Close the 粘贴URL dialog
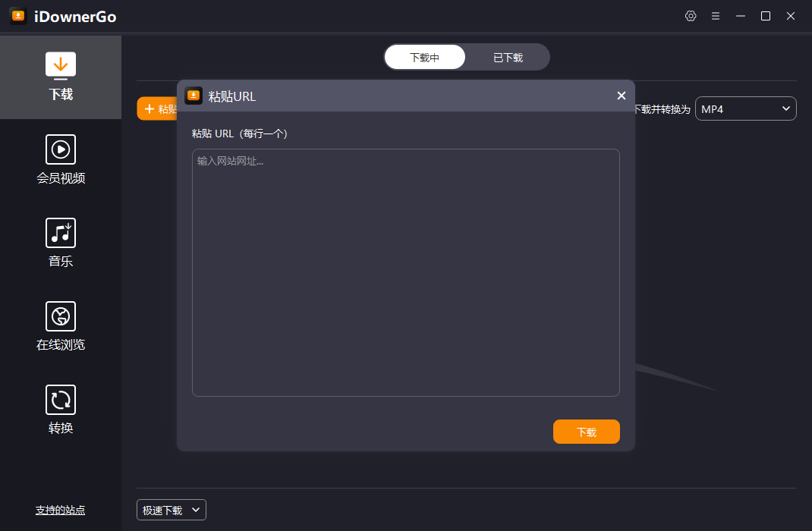The image size is (812, 531). [622, 96]
